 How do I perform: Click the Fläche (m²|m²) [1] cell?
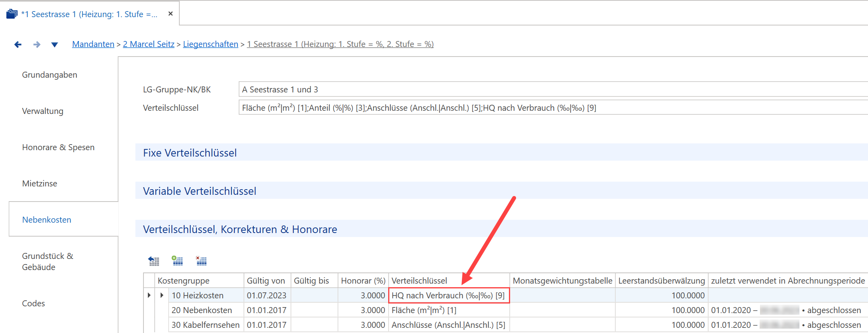pyautogui.click(x=449, y=310)
